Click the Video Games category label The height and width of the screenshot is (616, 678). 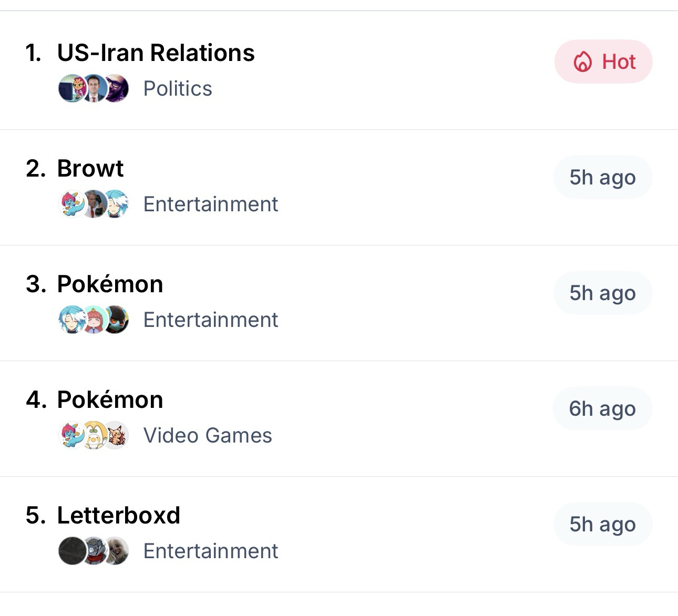pos(208,436)
